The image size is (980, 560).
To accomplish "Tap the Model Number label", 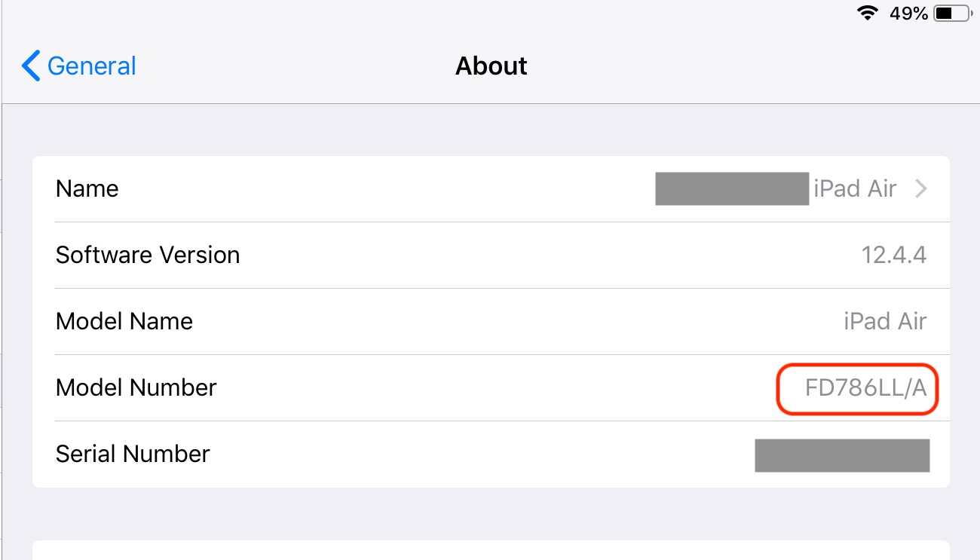I will [136, 388].
